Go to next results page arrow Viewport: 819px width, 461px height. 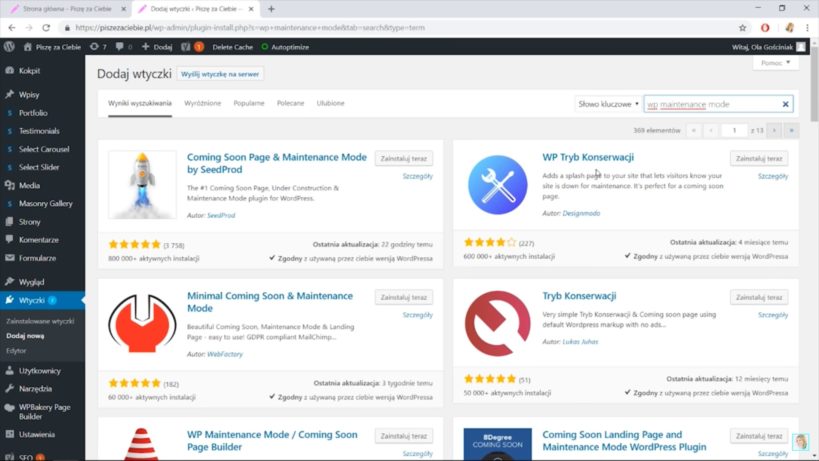774,131
